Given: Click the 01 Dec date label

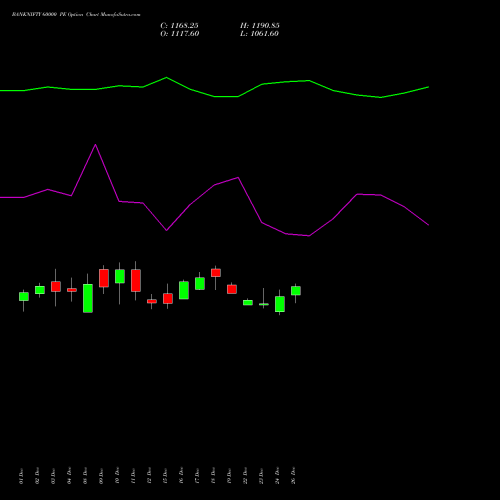Looking at the screenshot, I should [21, 476].
